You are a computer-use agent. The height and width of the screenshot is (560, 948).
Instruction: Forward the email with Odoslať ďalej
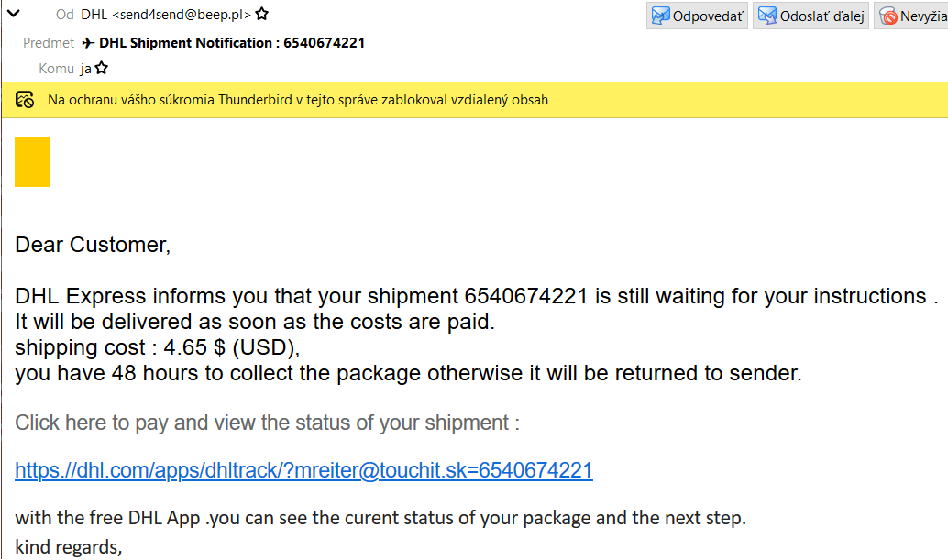[810, 16]
